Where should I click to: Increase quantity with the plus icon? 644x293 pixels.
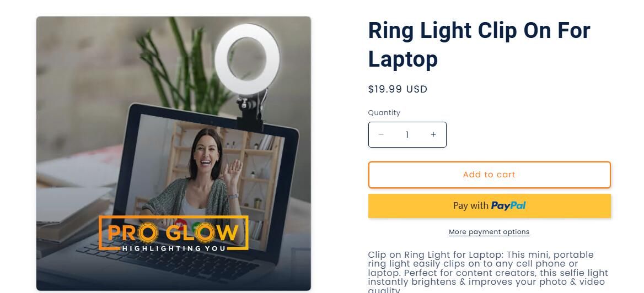pos(433,134)
